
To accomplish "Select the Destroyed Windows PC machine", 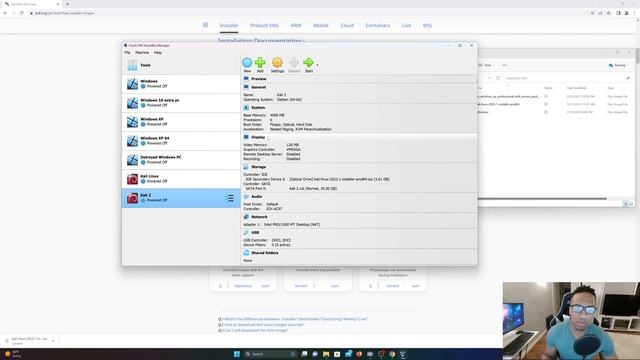I will coord(181,160).
